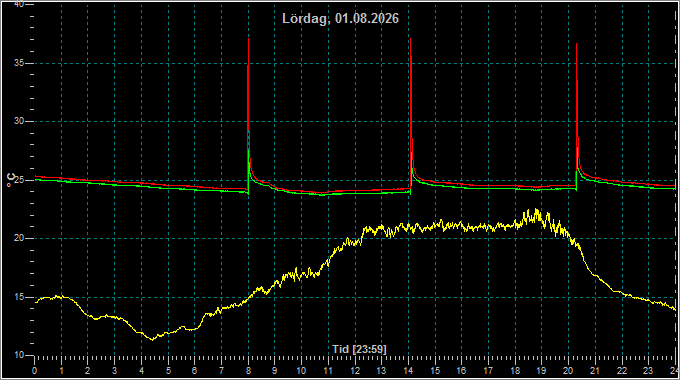Click the Tid [23:59] time label
Viewport: 680px width, 380px height.
[x=359, y=349]
